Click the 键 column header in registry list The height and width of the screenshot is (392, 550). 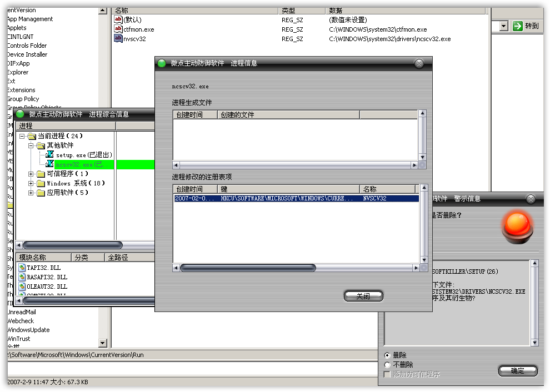288,189
